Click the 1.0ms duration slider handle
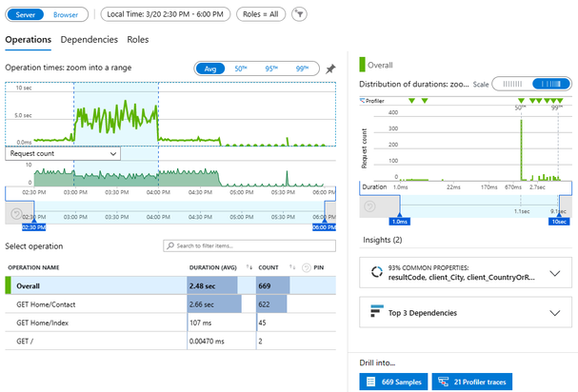The image size is (578, 392). 400,221
